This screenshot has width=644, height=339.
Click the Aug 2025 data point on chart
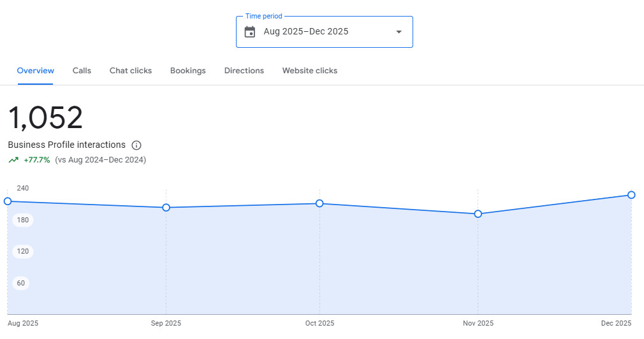(8, 201)
